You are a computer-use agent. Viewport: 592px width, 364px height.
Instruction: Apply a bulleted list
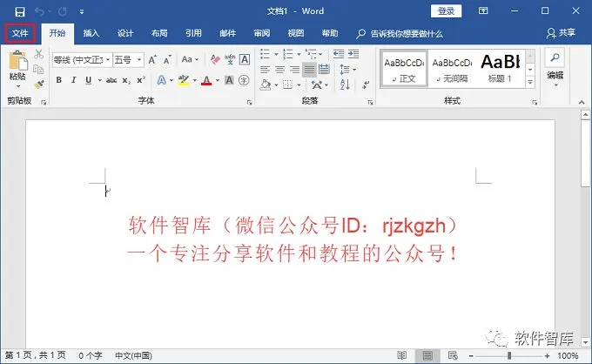click(x=265, y=54)
